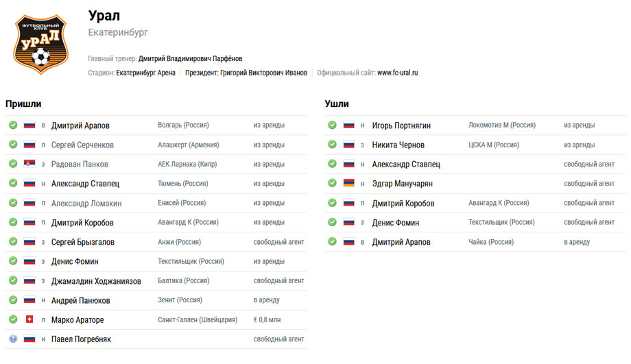Open player Марко Араторе's page
The width and height of the screenshot is (631, 364).
pos(78,319)
